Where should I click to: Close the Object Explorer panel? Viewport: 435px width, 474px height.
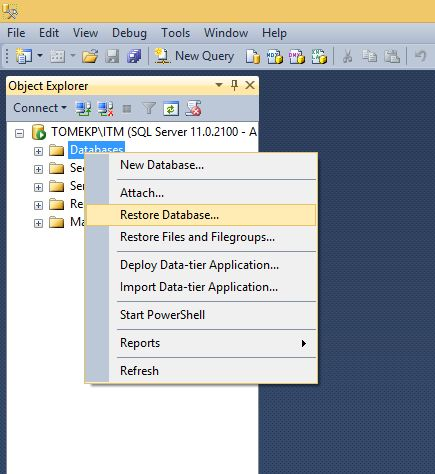(x=250, y=85)
